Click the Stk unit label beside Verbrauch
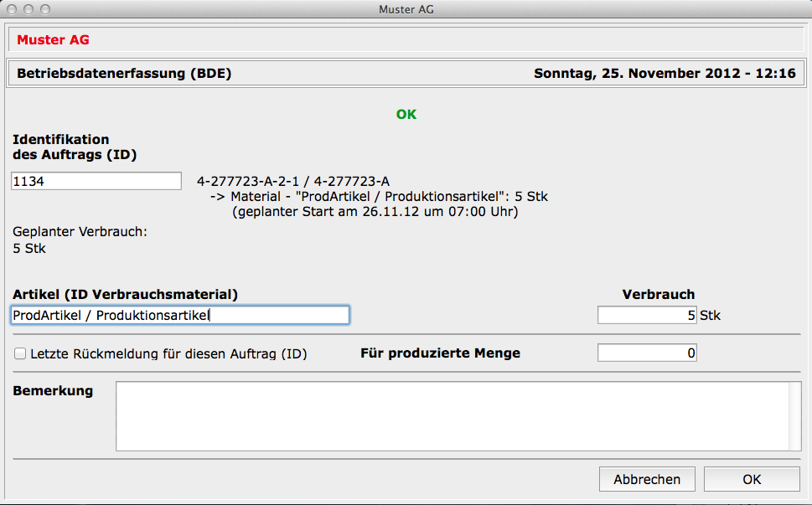812x505 pixels. pos(711,316)
